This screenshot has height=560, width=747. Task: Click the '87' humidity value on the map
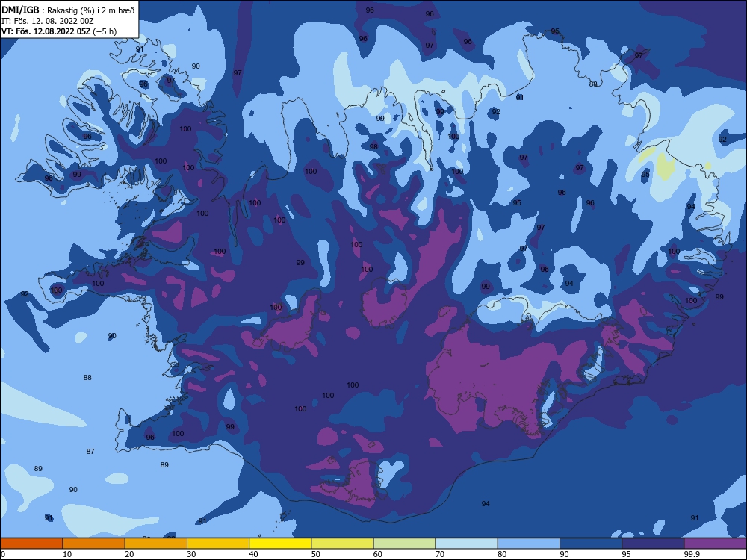pos(90,451)
